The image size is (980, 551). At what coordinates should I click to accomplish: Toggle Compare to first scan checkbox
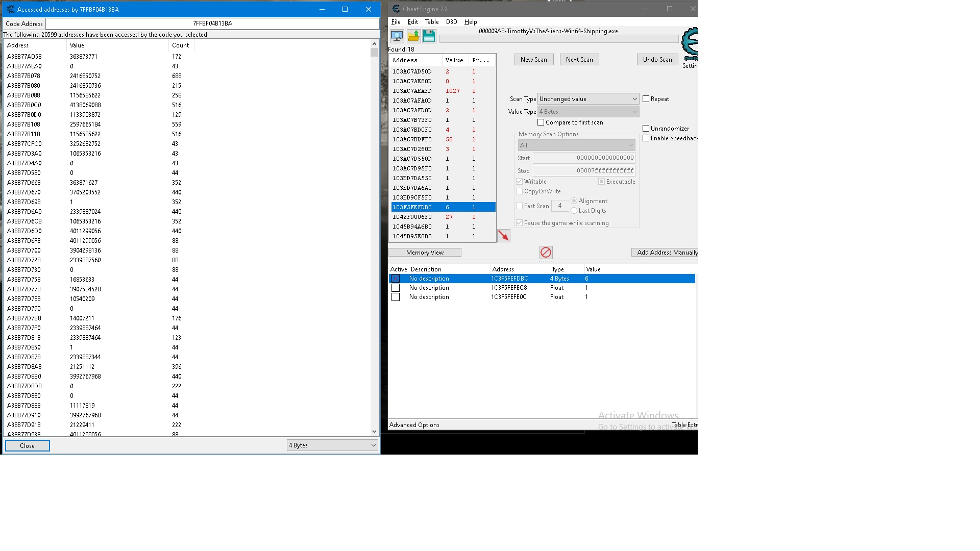coord(541,122)
